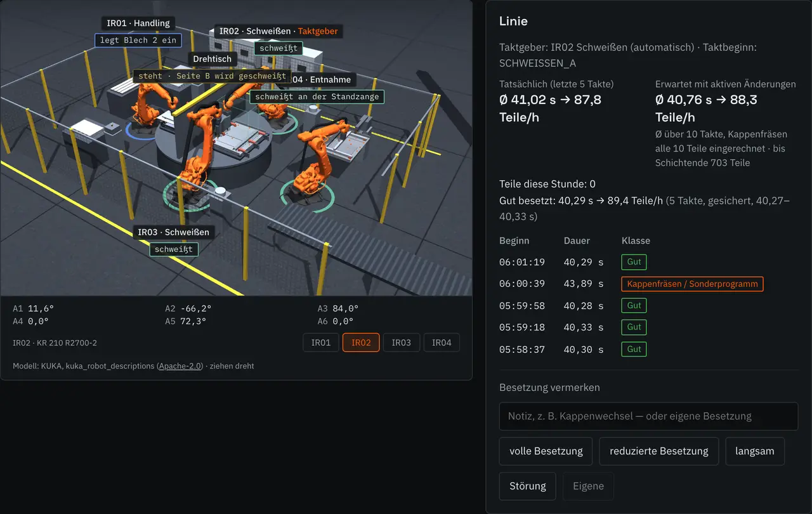Click the Dauer value 40,33 s
Viewport: 812px width, 514px height.
584,327
